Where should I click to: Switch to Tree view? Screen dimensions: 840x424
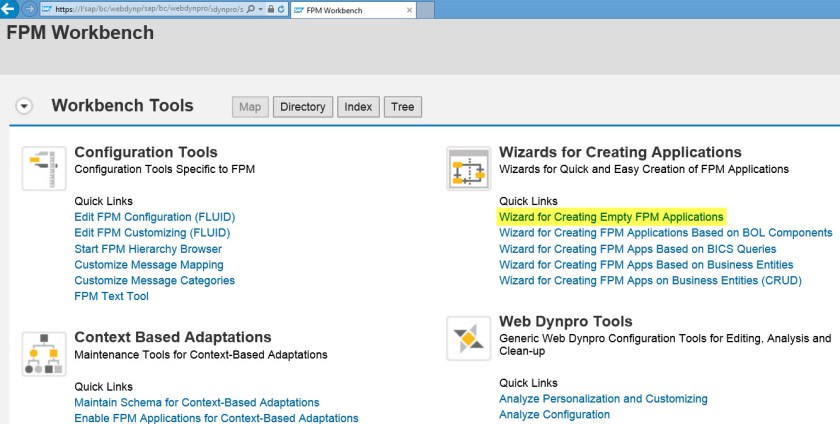[403, 107]
